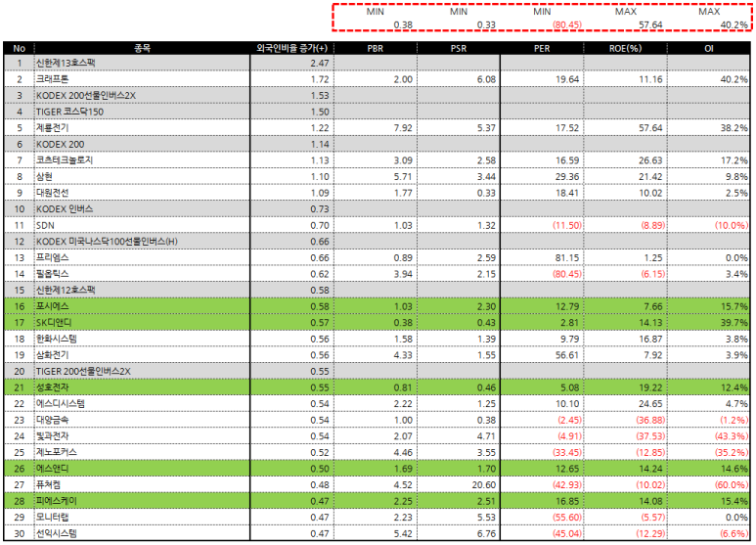Click OI value 17.2%

734,160
